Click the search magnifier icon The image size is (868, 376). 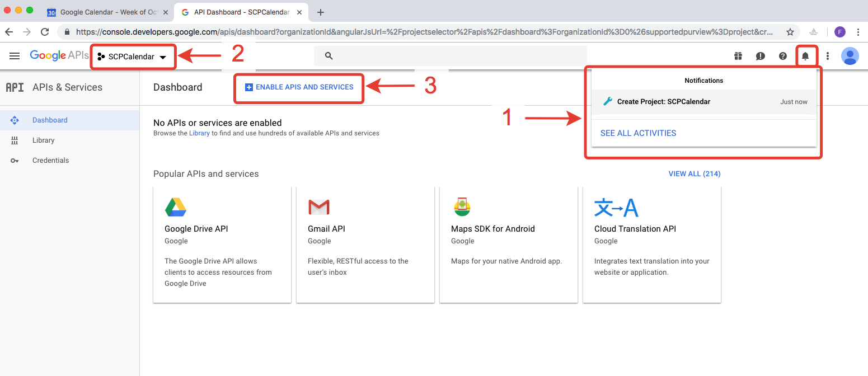pyautogui.click(x=329, y=56)
